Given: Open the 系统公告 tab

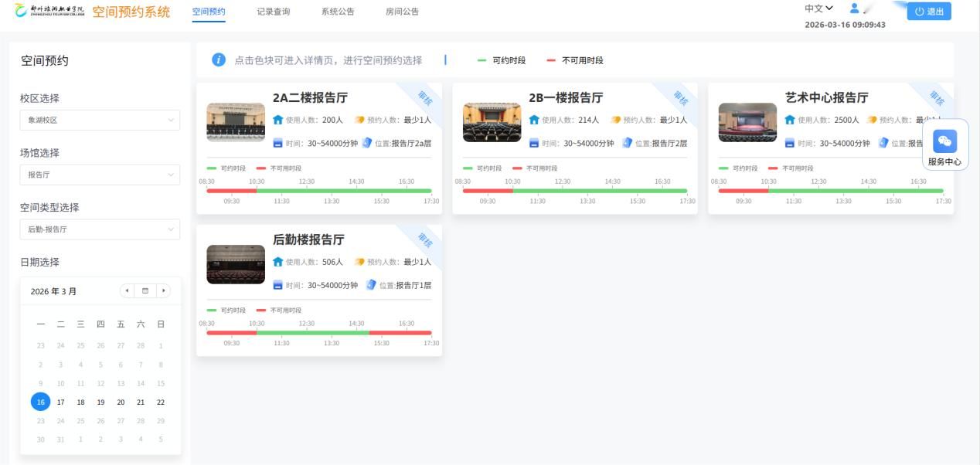Looking at the screenshot, I should (x=338, y=12).
